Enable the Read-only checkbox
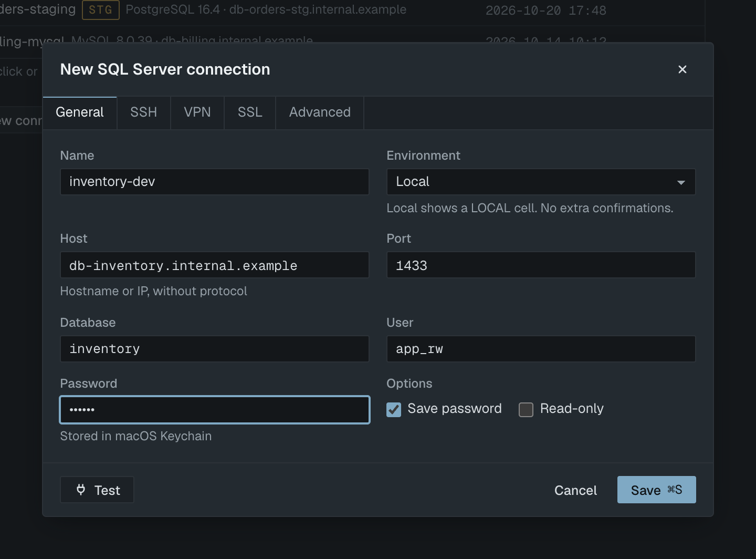Screen dimensions: 756x559 (526, 409)
